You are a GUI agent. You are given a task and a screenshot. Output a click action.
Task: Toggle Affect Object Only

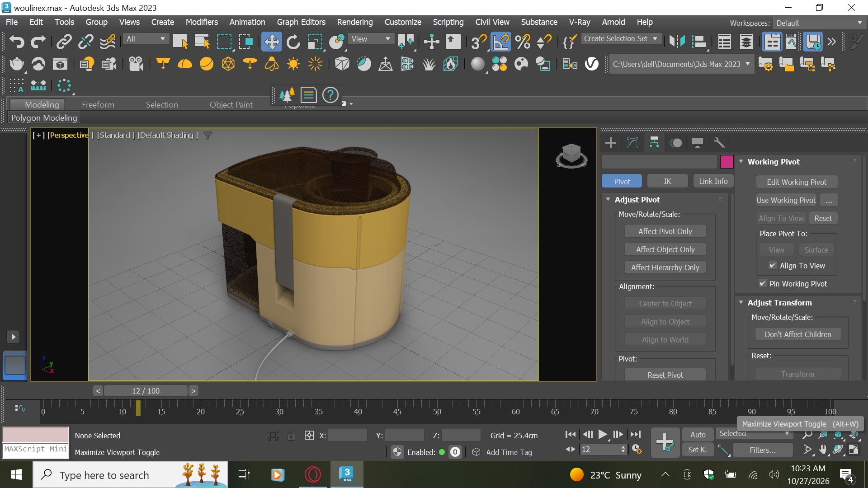coord(665,249)
